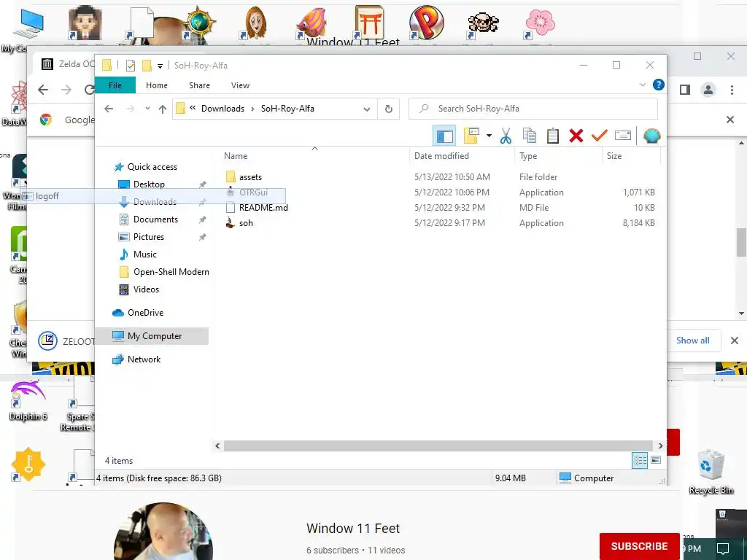This screenshot has height=560, width=747.
Task: Click the SoH-Roy-Alfa breadcrumb segment
Action: pos(287,109)
